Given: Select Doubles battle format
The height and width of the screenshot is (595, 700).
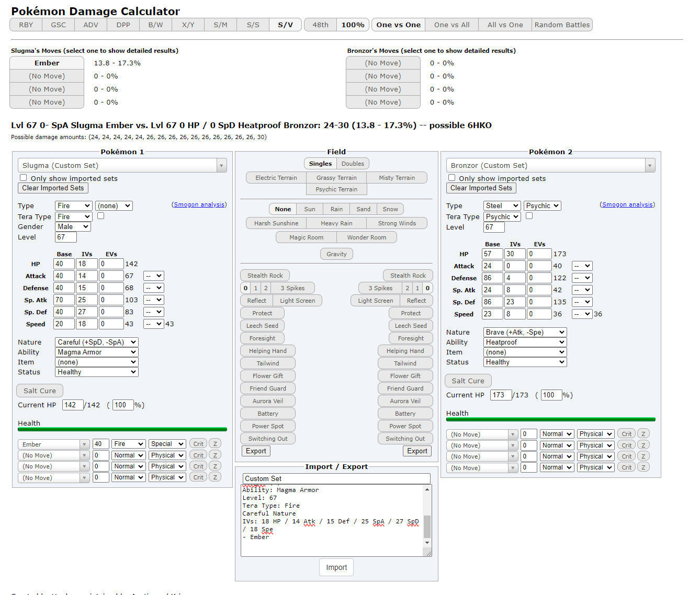Looking at the screenshot, I should point(353,164).
